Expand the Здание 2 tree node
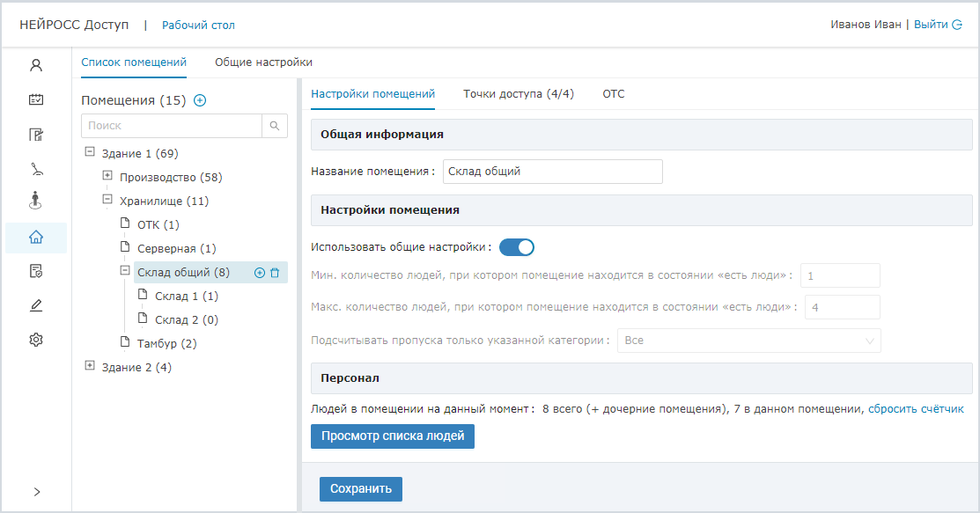This screenshot has height=513, width=980. click(90, 366)
